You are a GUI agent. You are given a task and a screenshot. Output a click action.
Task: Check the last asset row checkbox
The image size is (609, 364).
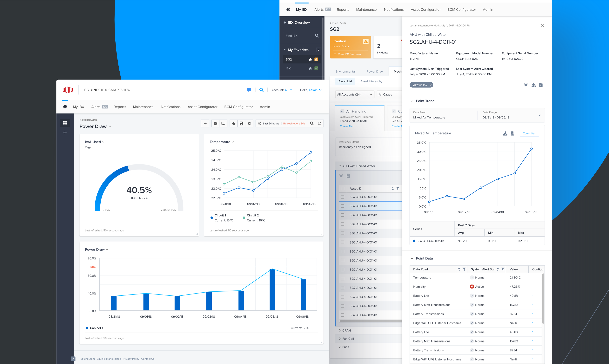(343, 315)
